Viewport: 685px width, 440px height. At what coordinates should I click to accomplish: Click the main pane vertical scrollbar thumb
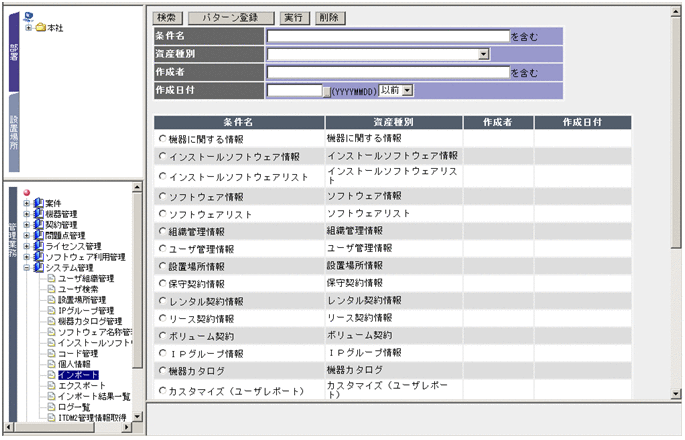676,132
